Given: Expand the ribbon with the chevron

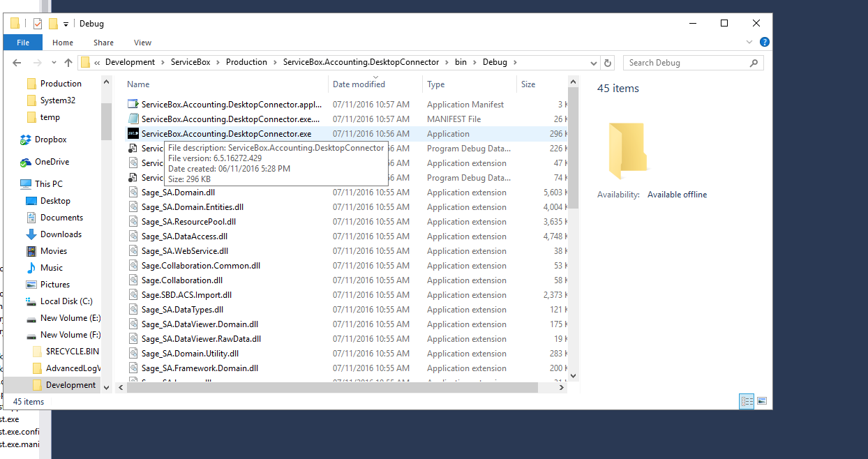Looking at the screenshot, I should click(751, 43).
